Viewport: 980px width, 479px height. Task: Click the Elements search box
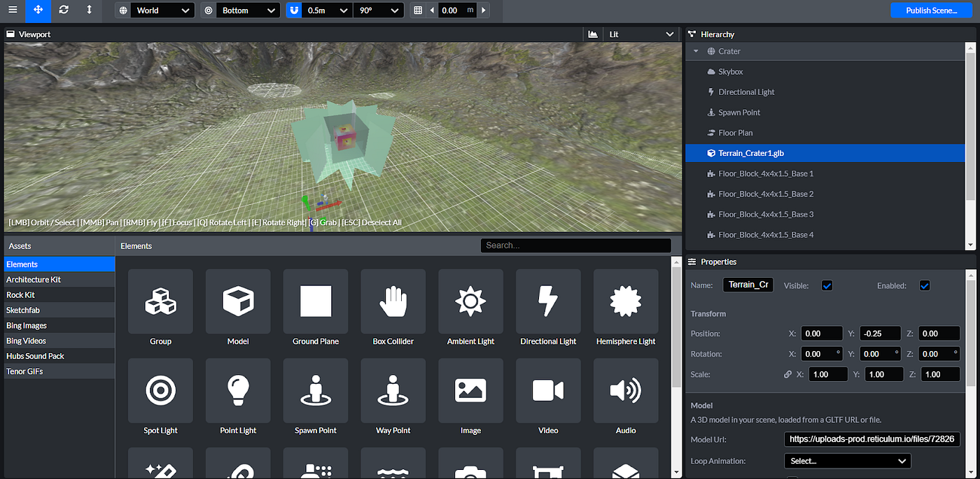pos(575,245)
